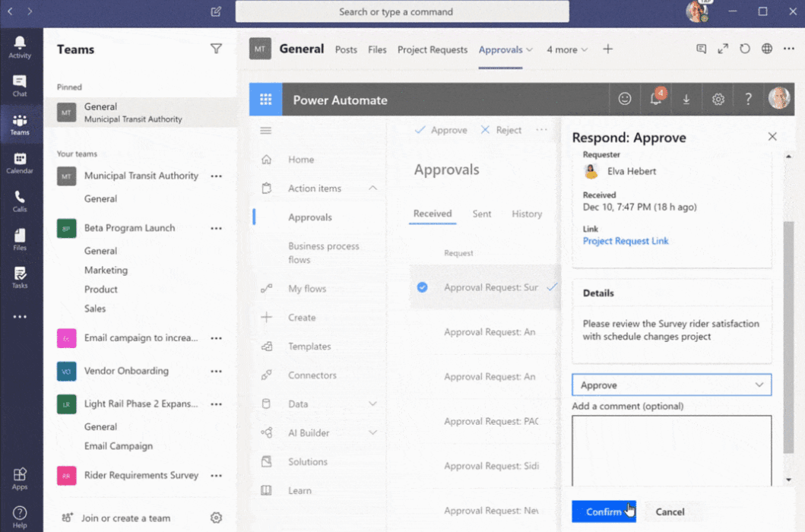This screenshot has width=805, height=532.
Task: Click Approve in the approvals toolbar
Action: pyautogui.click(x=441, y=130)
